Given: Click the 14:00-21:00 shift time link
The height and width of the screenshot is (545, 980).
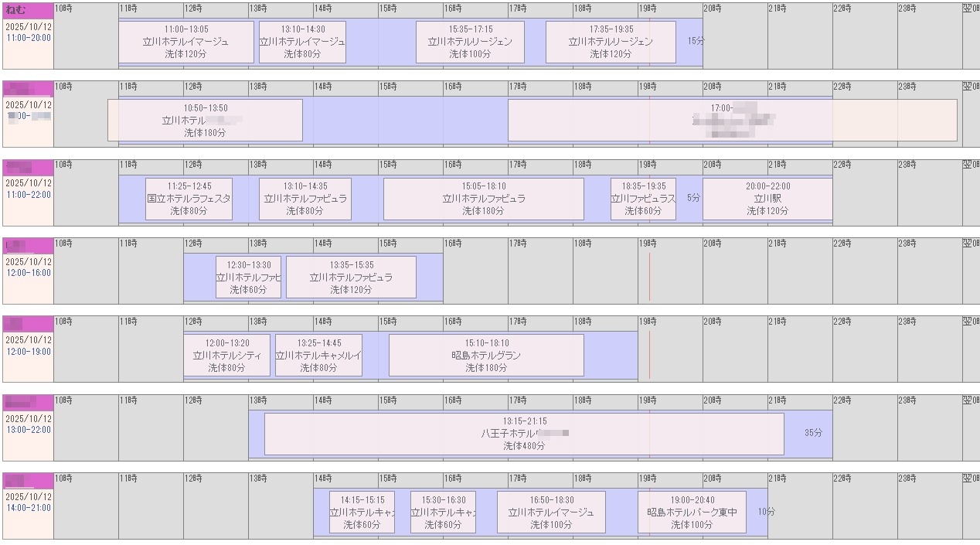Looking at the screenshot, I should coord(29,508).
